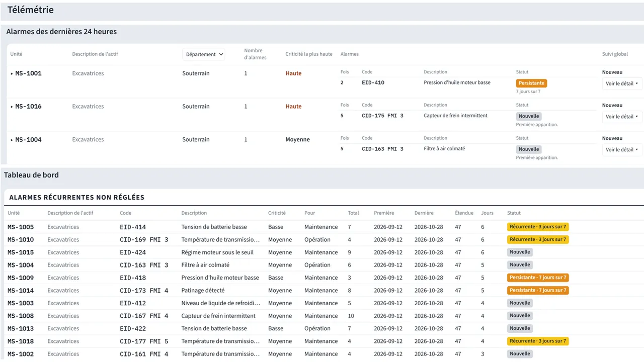Click the Nombre d'alarmes column header
The width and height of the screenshot is (644, 362).
255,54
